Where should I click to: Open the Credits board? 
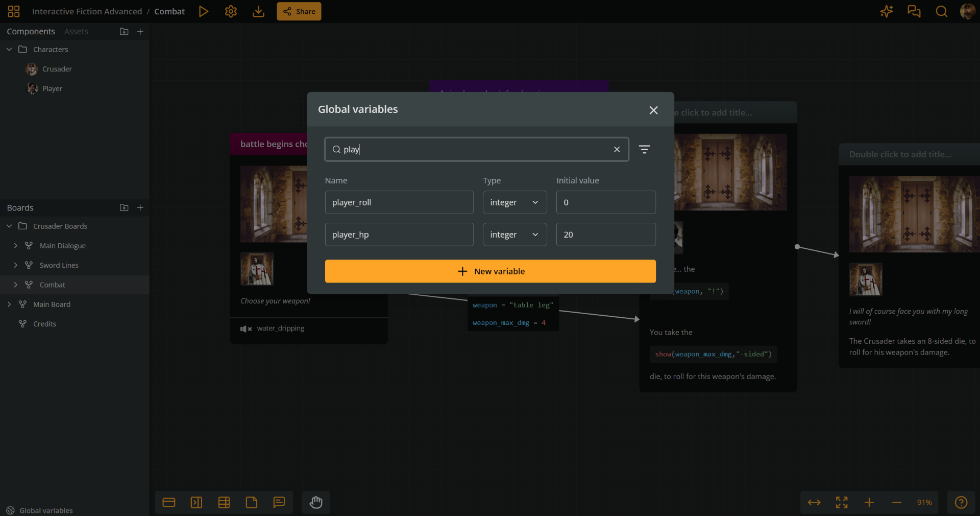tap(44, 324)
